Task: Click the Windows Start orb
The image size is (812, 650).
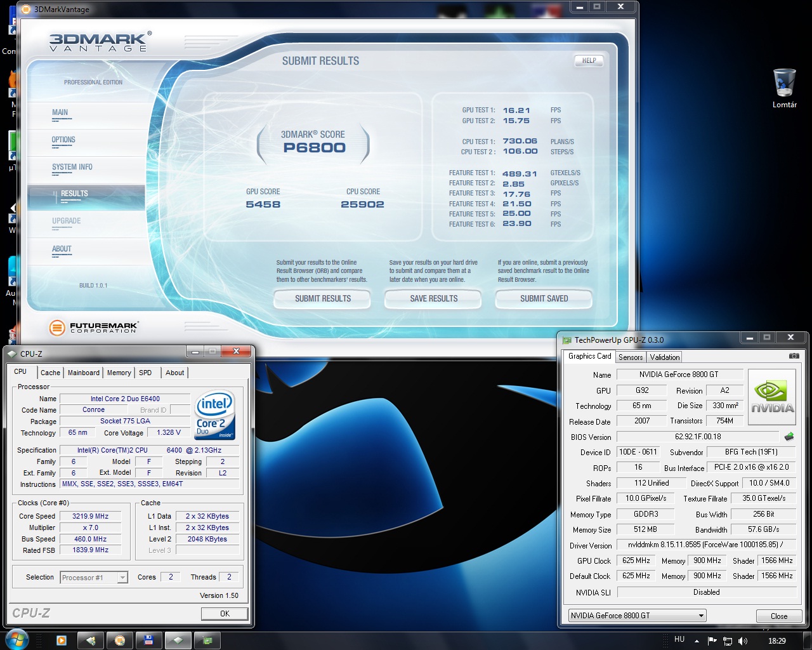Action: point(17,640)
